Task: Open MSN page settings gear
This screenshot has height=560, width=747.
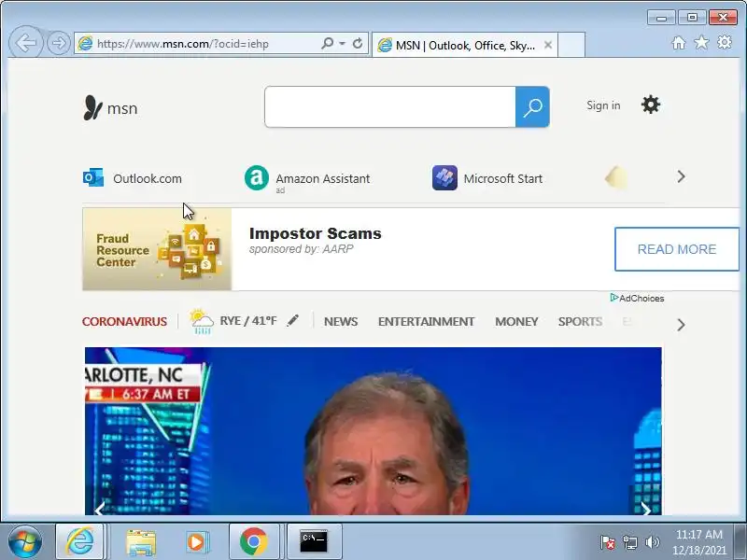Action: [650, 105]
